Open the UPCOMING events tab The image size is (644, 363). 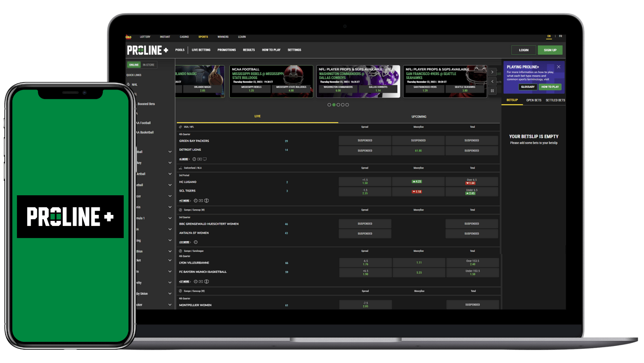[419, 117]
